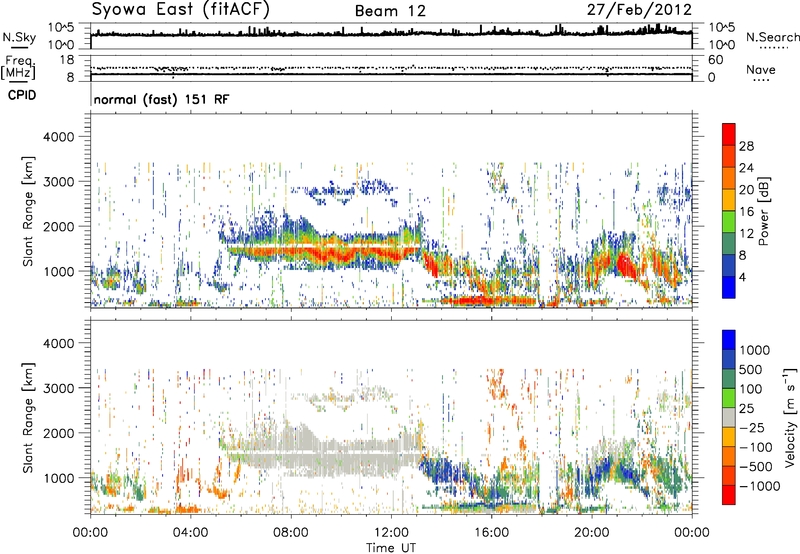Click the 'N.Search' legend label
This screenshot has width=800, height=554.
pos(772,37)
